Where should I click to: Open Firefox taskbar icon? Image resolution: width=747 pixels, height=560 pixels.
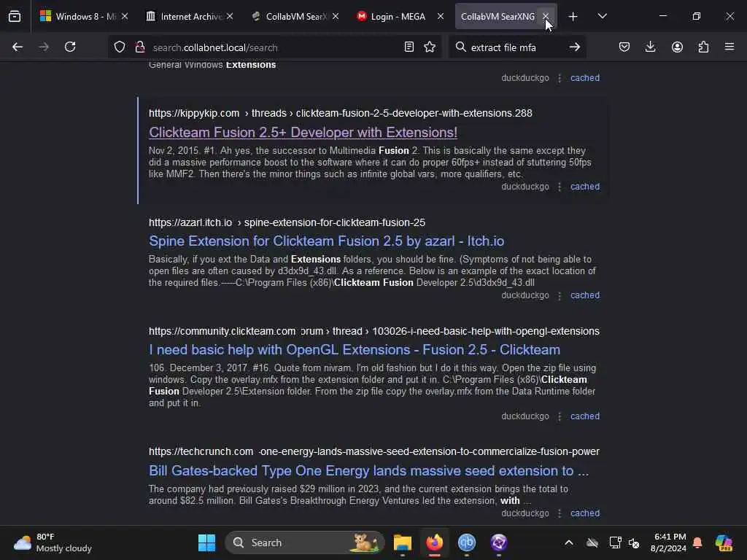coord(435,542)
